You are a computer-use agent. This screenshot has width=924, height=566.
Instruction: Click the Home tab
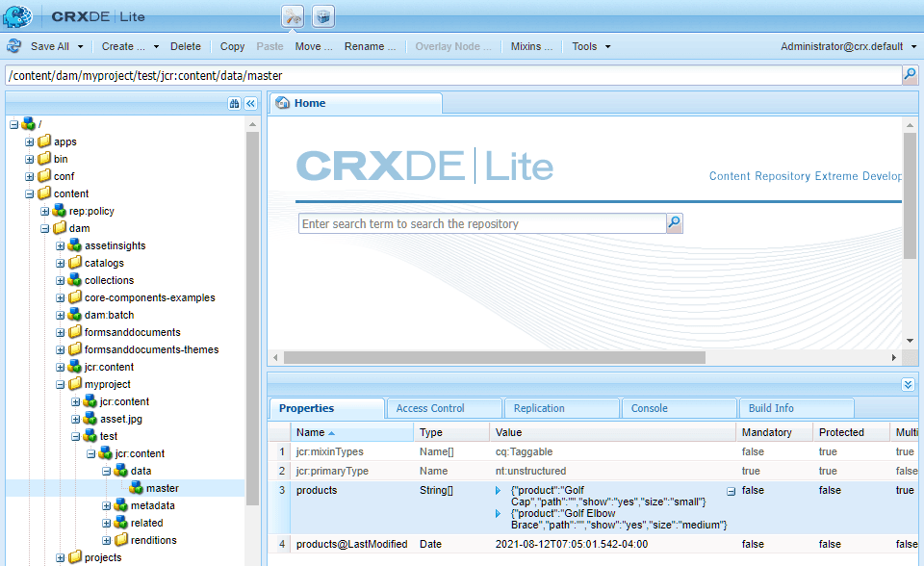tap(356, 103)
